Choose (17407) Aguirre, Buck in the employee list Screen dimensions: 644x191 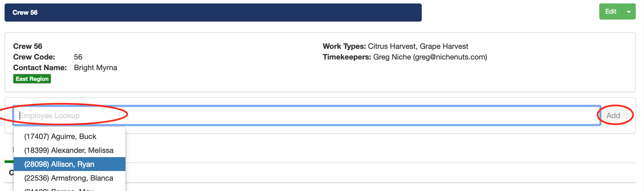click(60, 136)
